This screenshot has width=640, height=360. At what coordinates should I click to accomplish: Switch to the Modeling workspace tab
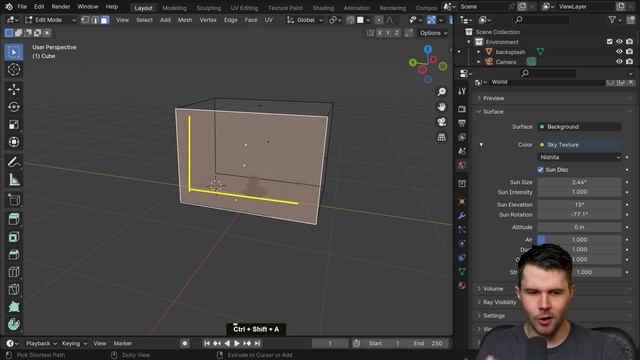click(x=174, y=8)
